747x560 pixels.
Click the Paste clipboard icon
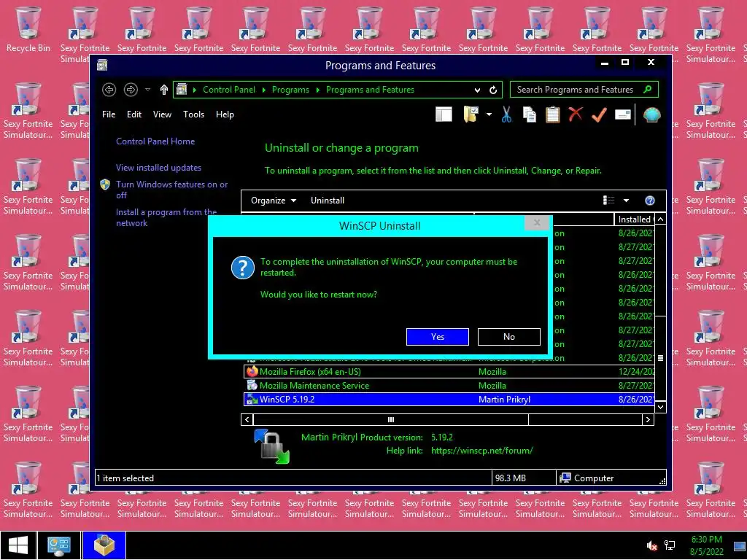(553, 114)
